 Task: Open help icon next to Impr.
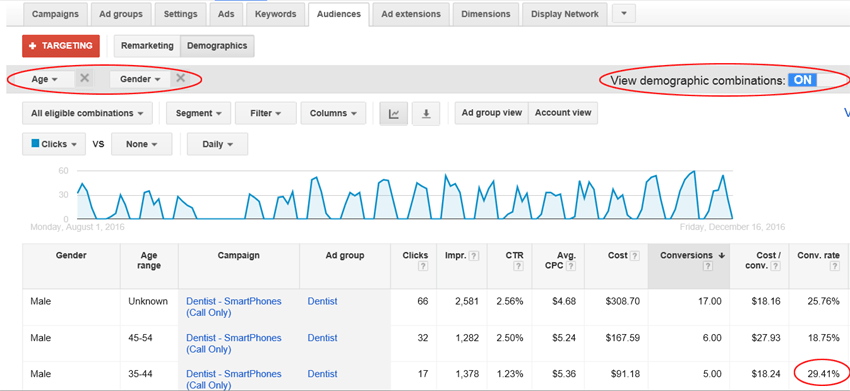pos(474,255)
